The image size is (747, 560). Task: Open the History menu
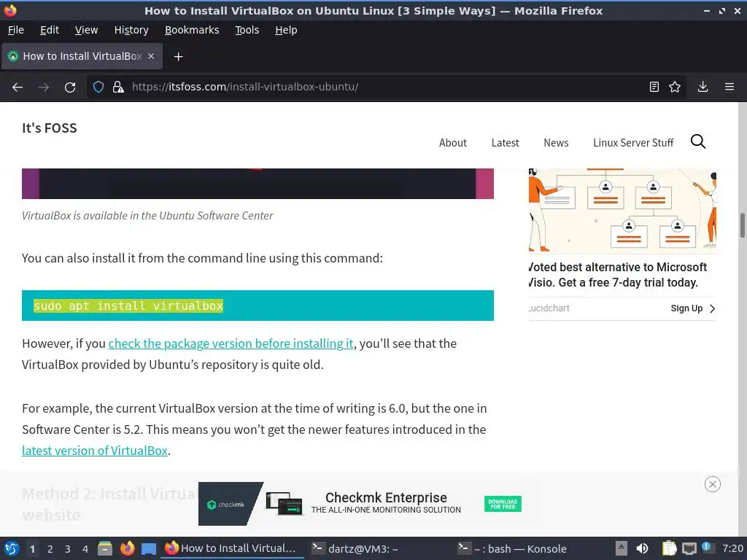click(131, 30)
